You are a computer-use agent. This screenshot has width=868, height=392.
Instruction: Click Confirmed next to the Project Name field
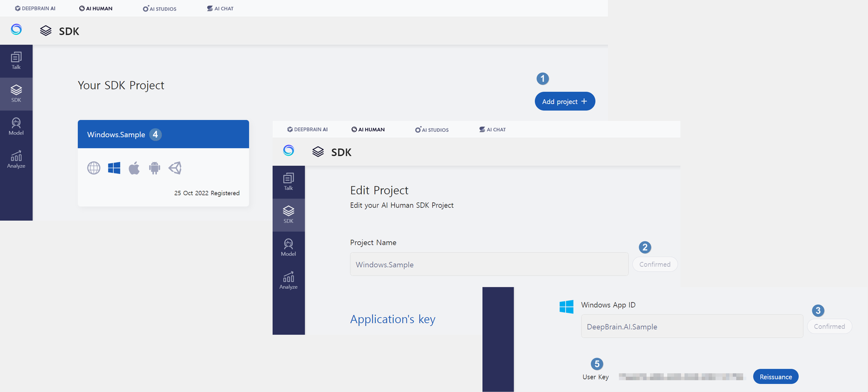tap(654, 265)
